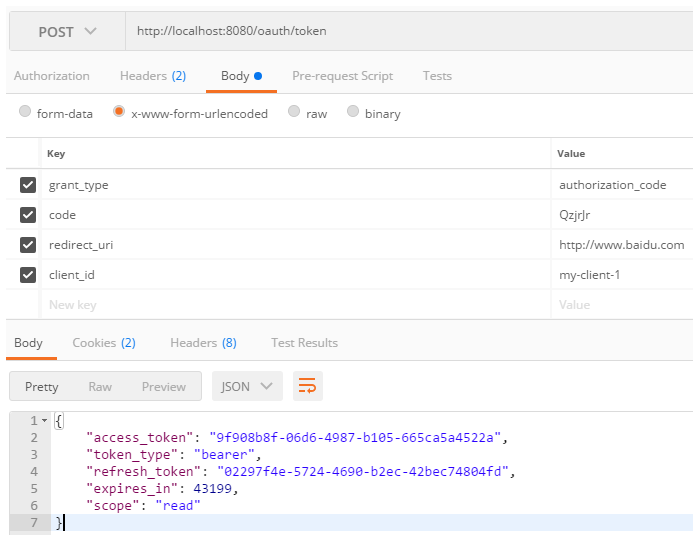The height and width of the screenshot is (543, 693).
Task: Select the raw body radio button
Action: tap(294, 111)
